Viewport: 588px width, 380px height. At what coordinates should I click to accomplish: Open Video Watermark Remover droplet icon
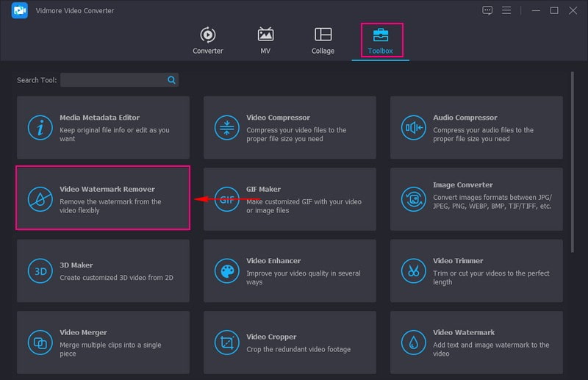tap(40, 199)
